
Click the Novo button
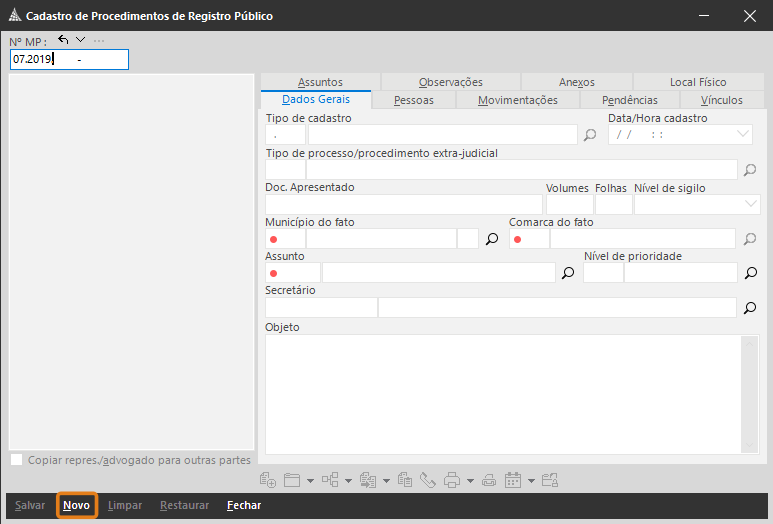(76, 505)
